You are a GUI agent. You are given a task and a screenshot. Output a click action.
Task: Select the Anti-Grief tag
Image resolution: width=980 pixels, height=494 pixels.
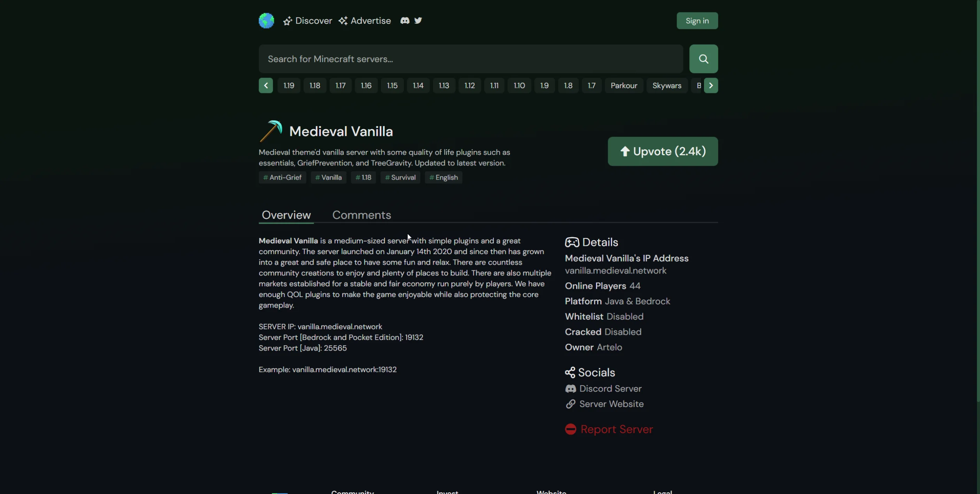point(282,178)
